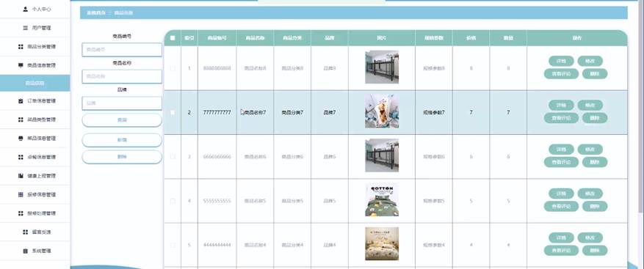This screenshot has width=644, height=269.
Task: Check the checkbox for row 6666666666
Action: [x=173, y=157]
